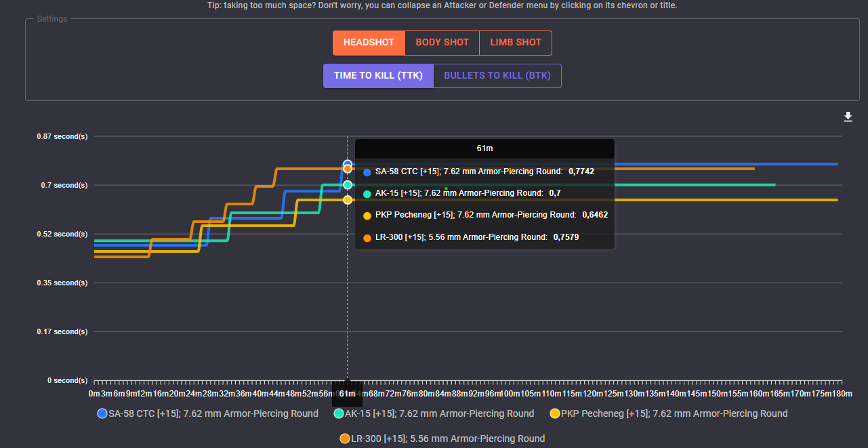Choose the LIMB SHOT option
868x448 pixels.
tap(516, 43)
